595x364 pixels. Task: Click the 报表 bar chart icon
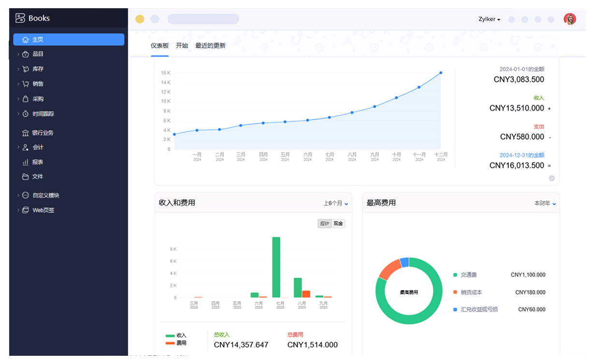coord(26,162)
